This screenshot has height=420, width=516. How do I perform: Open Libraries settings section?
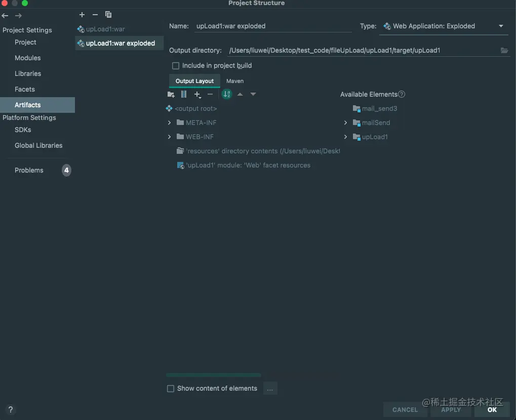(x=28, y=74)
